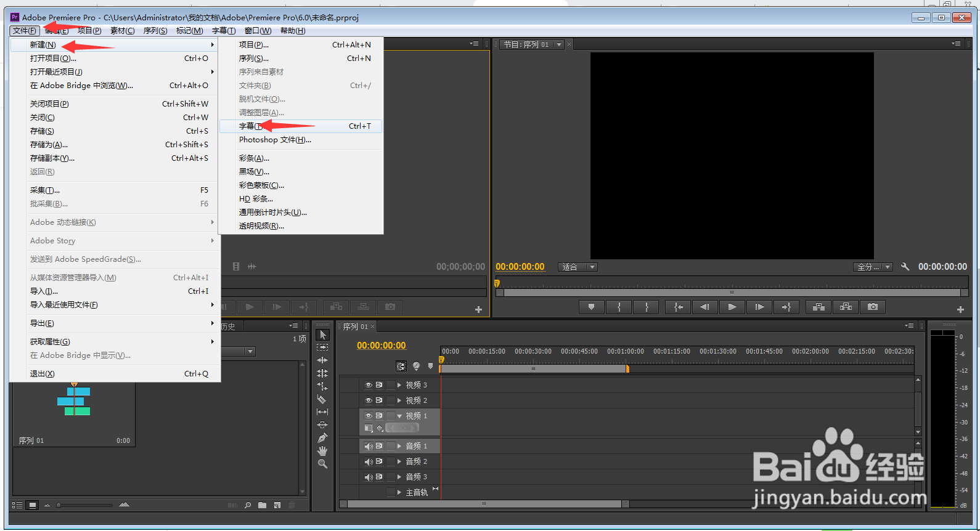Image resolution: width=980 pixels, height=531 pixels.
Task: Open the 适合 zoom level dropdown
Action: pos(578,267)
